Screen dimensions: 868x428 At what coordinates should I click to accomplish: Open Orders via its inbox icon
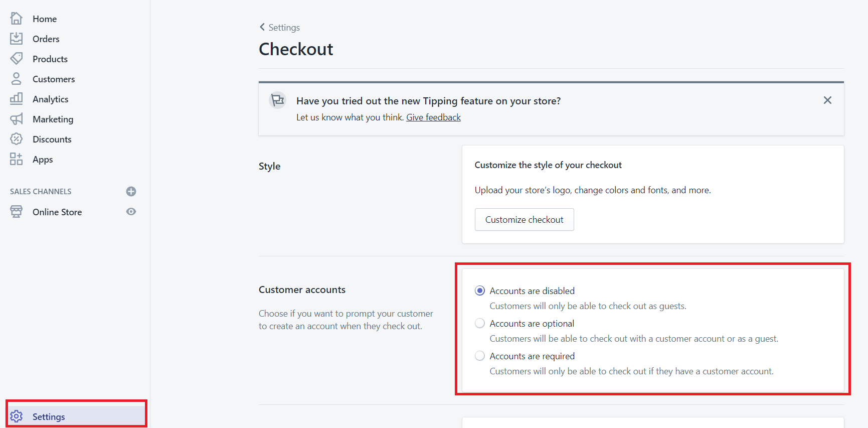(x=17, y=39)
